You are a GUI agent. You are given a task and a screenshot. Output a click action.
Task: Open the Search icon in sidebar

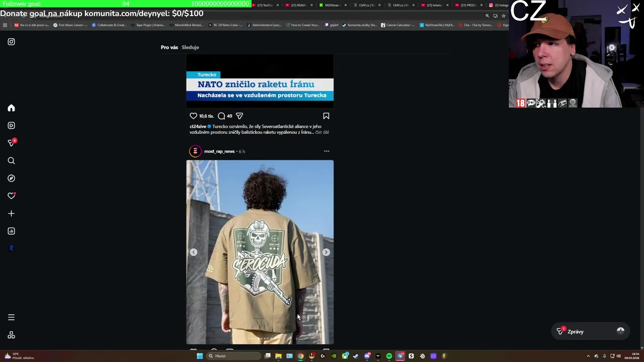[11, 161]
